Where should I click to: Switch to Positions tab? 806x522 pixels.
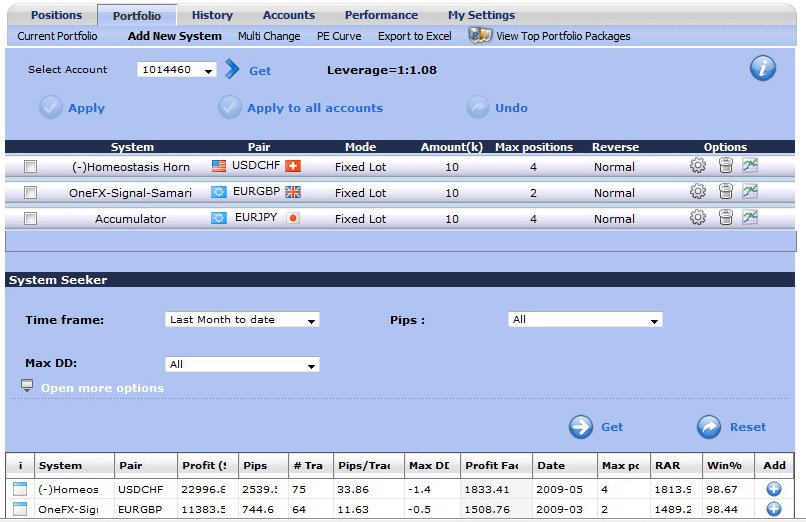click(x=56, y=15)
